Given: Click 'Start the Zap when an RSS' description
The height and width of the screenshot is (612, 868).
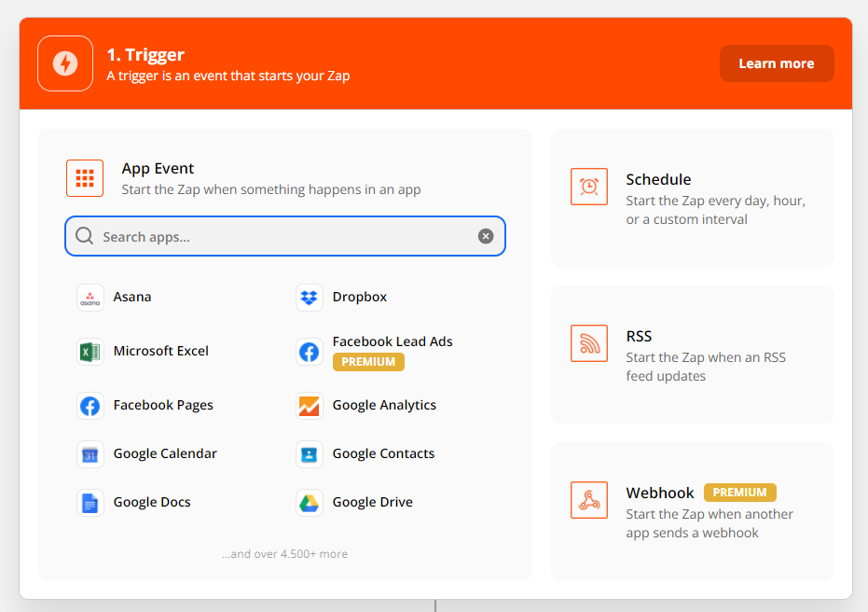Looking at the screenshot, I should pyautogui.click(x=706, y=367).
